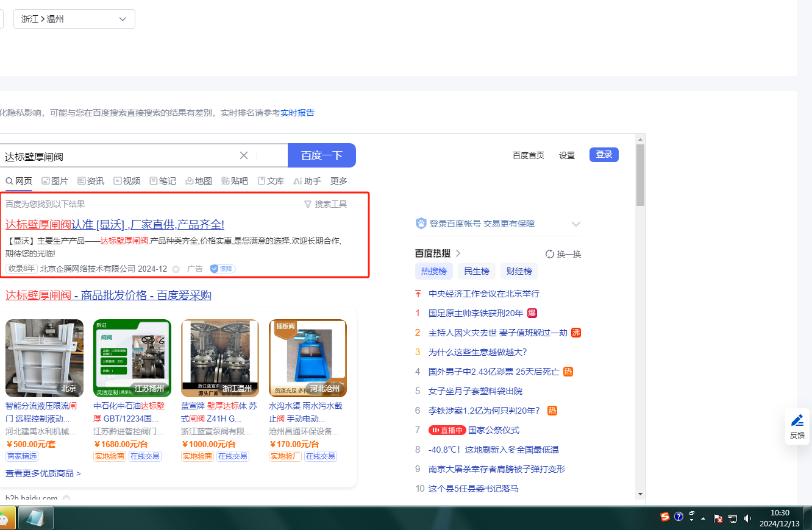Image resolution: width=812 pixels, height=530 pixels.
Task: Expand 百度热搜 arrow
Action: tap(458, 253)
